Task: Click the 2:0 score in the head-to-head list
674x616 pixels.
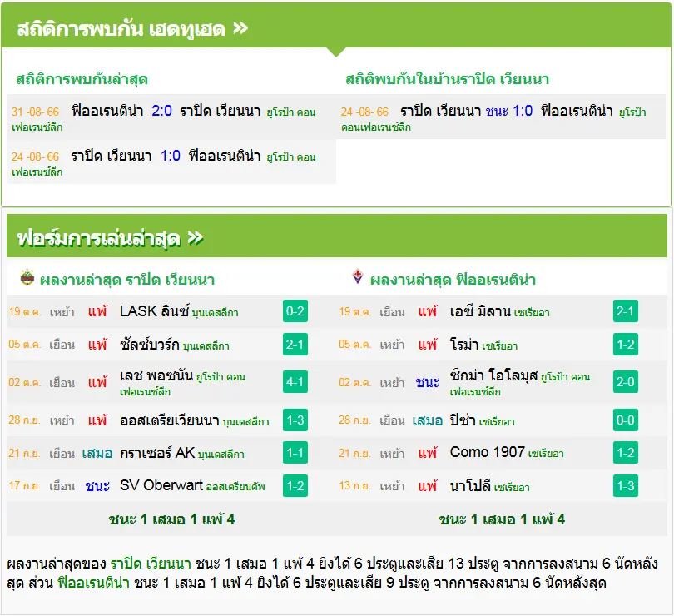Action: tap(161, 111)
